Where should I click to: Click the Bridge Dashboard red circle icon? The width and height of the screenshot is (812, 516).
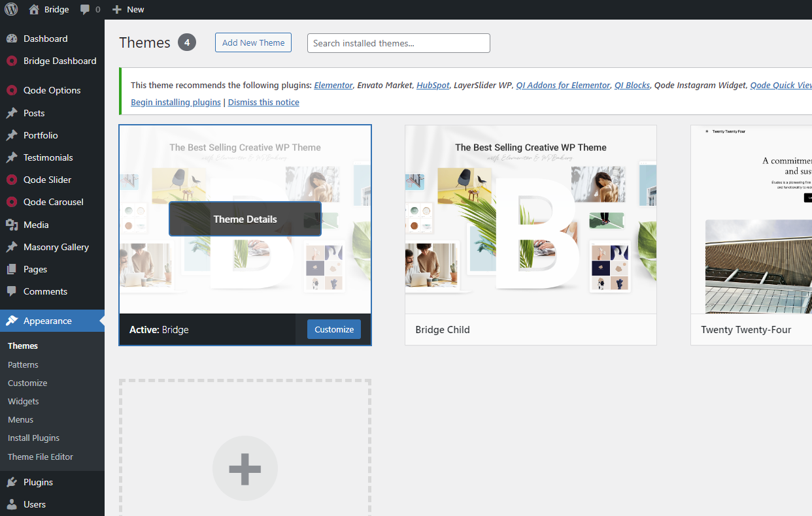click(12, 61)
